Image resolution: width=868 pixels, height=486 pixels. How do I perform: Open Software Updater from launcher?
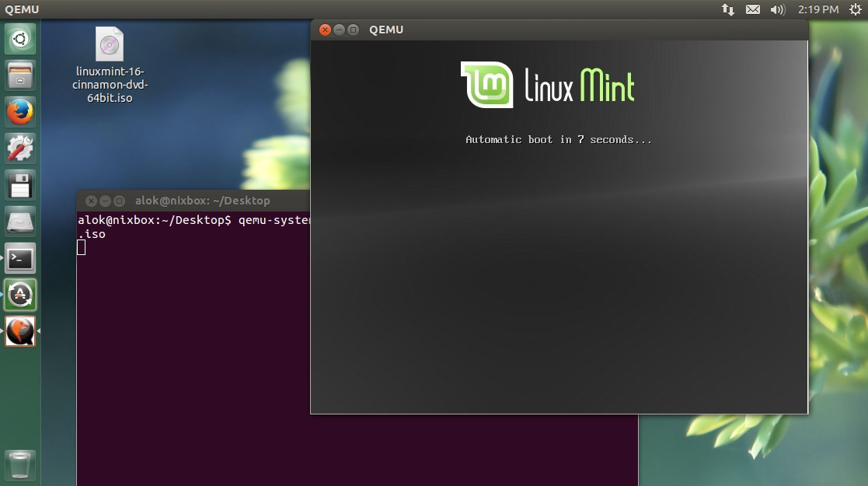point(20,295)
